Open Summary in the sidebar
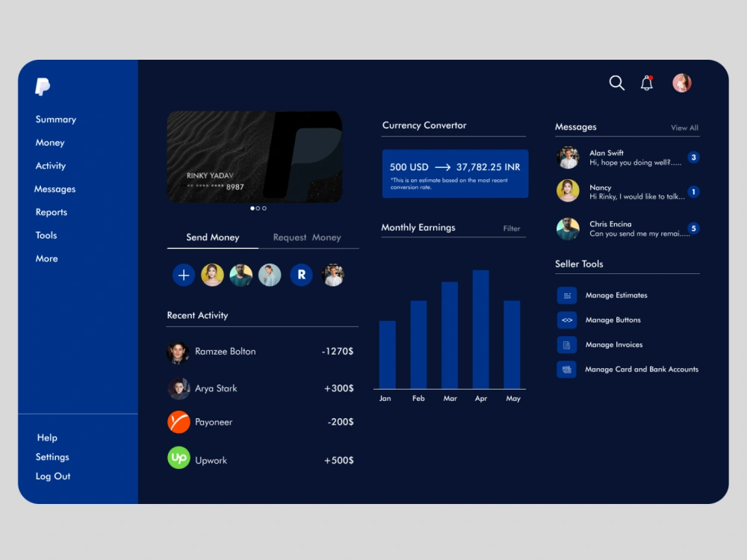 (56, 119)
